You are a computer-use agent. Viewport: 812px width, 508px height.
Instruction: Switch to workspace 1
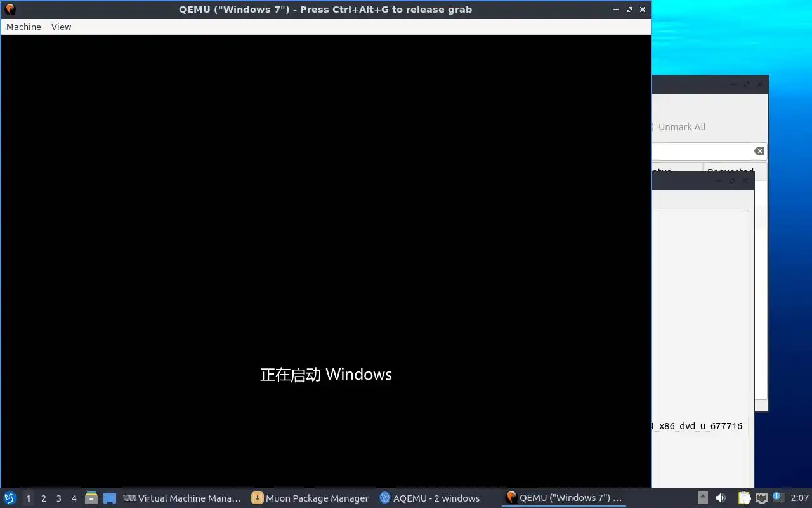pyautogui.click(x=28, y=498)
